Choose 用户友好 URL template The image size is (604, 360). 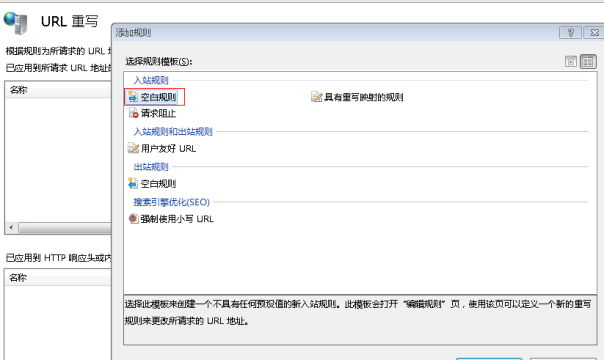coord(162,149)
